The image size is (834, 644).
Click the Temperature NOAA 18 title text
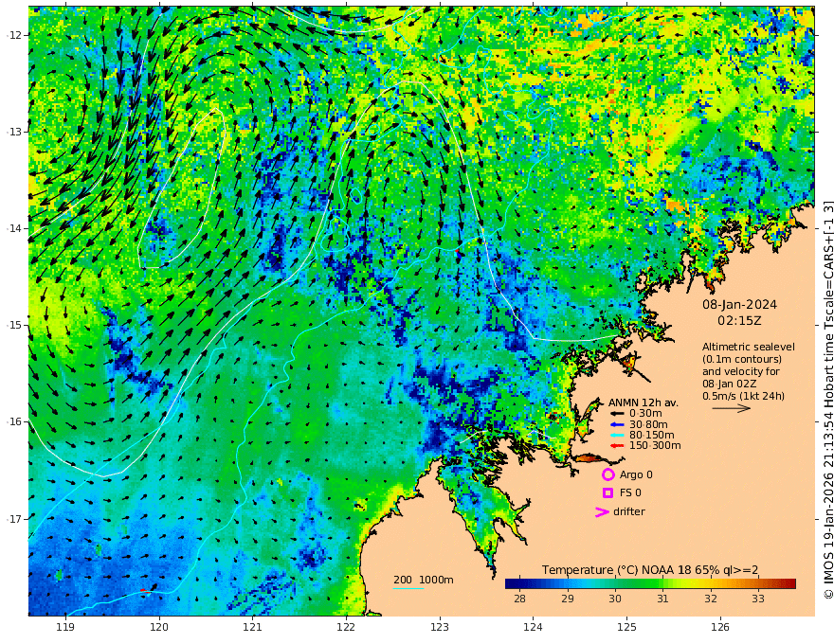pos(650,570)
